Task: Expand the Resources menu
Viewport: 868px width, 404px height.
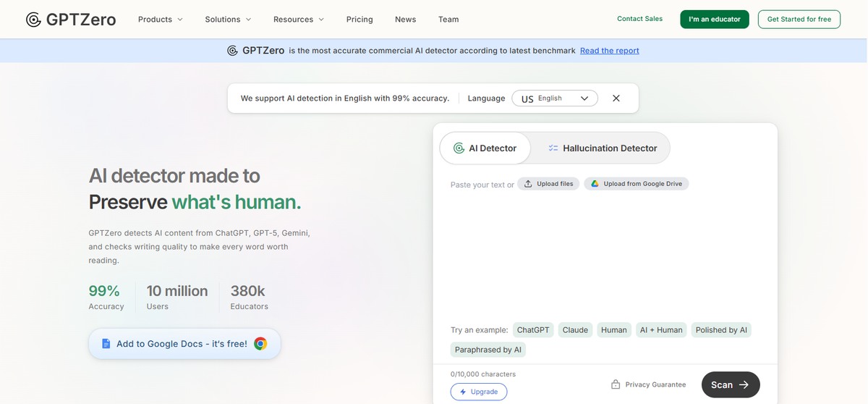Action: pos(298,20)
